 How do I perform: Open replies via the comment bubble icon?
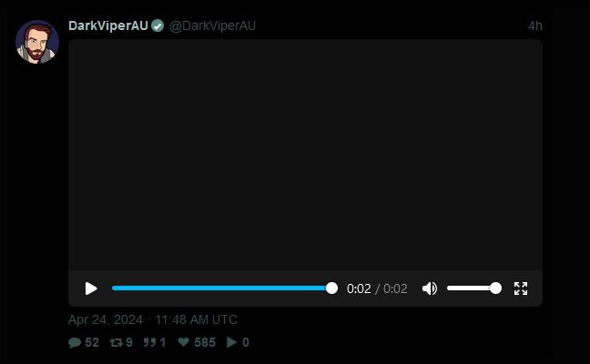[75, 342]
